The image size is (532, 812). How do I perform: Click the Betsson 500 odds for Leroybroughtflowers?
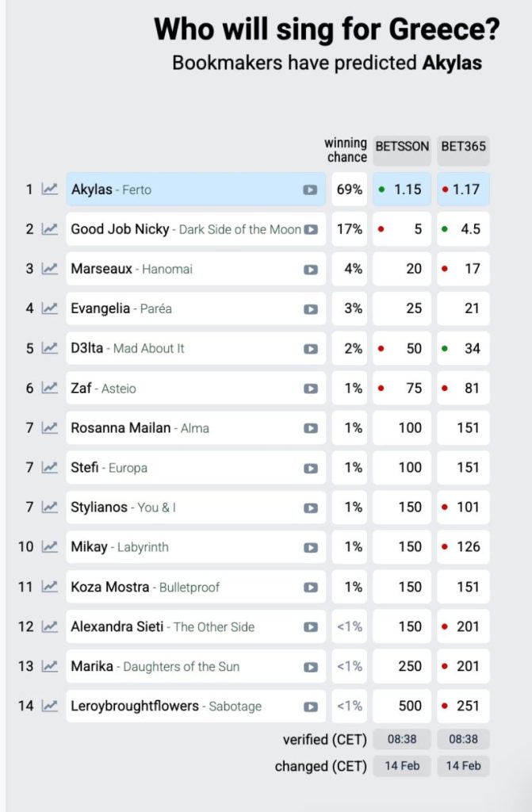coord(402,706)
